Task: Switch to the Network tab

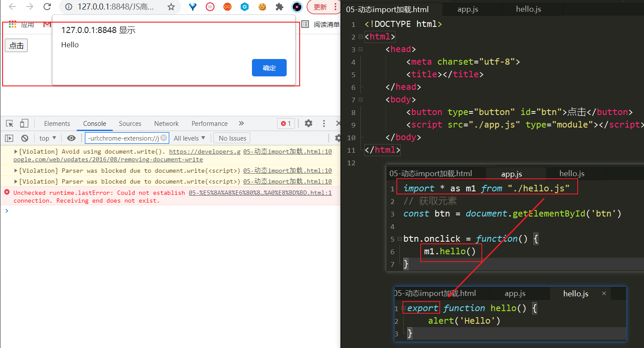Action: point(167,124)
